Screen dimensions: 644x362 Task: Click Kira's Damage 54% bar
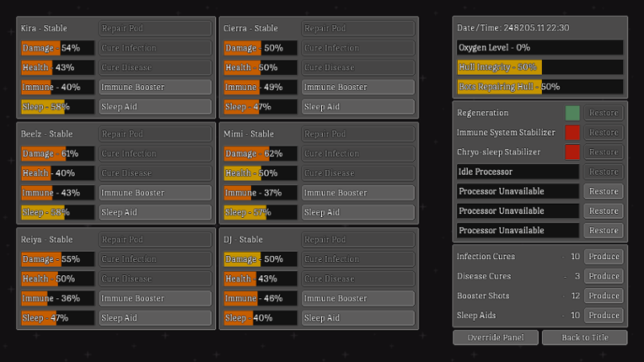[x=57, y=48]
